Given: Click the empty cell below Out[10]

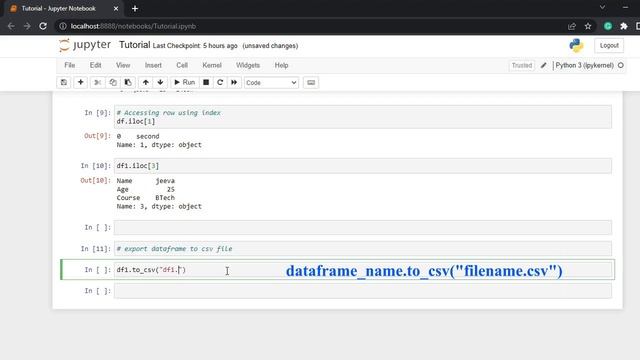Looking at the screenshot, I should [362, 227].
